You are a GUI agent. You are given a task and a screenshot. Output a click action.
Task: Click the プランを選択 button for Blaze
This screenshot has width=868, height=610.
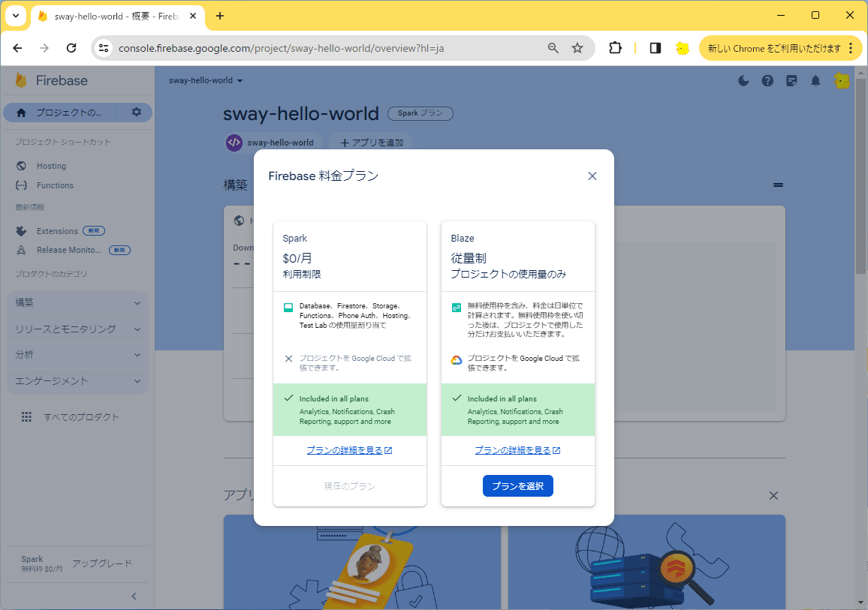(x=517, y=485)
